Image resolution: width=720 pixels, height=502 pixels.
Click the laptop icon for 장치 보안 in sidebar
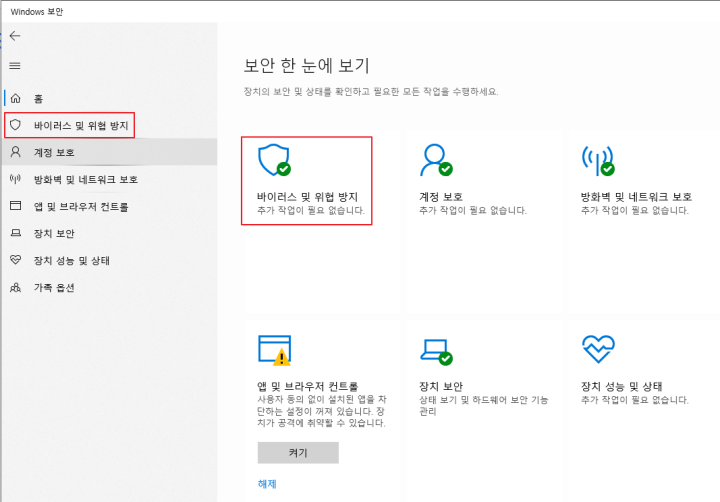pos(16,233)
